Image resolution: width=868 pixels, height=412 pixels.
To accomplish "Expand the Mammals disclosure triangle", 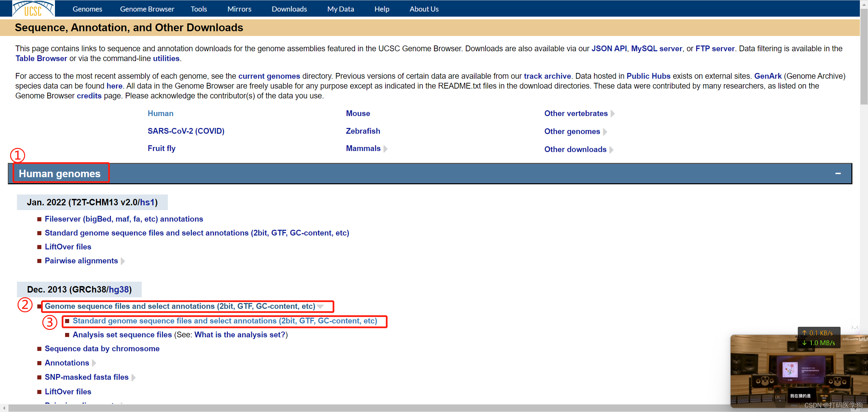I will click(386, 149).
